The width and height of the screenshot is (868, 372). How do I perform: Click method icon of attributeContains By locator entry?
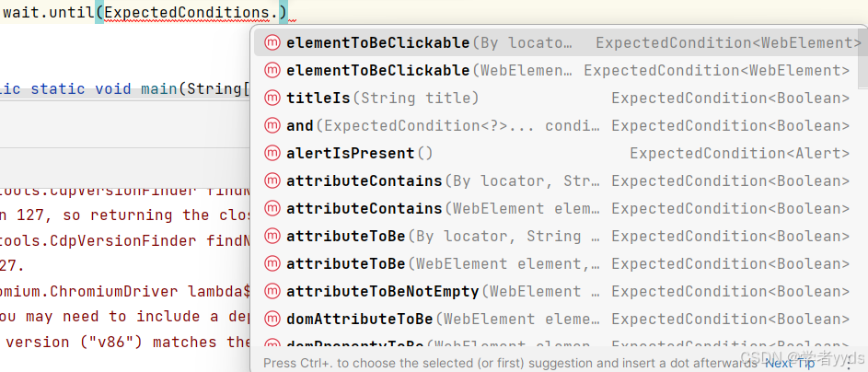[272, 181]
